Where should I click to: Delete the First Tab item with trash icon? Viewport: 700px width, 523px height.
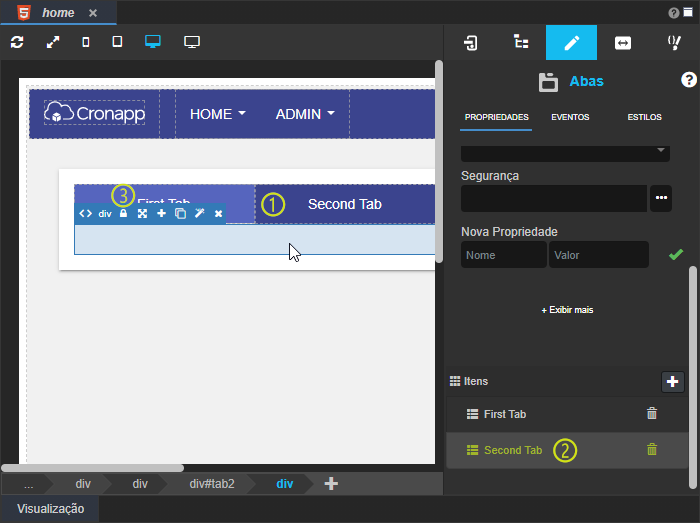point(652,413)
